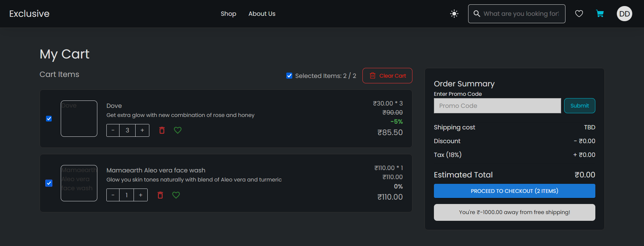
Task: Remove Mamaearth face wash using trash icon
Action: 160,195
